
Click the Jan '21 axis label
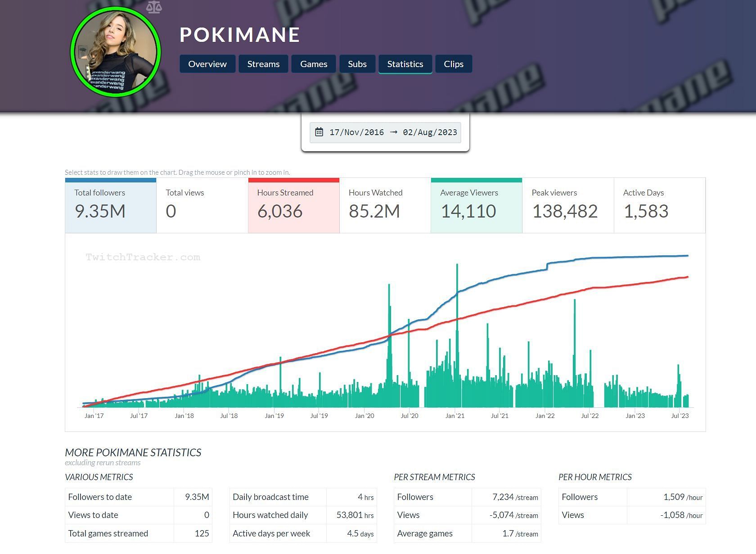coord(455,416)
